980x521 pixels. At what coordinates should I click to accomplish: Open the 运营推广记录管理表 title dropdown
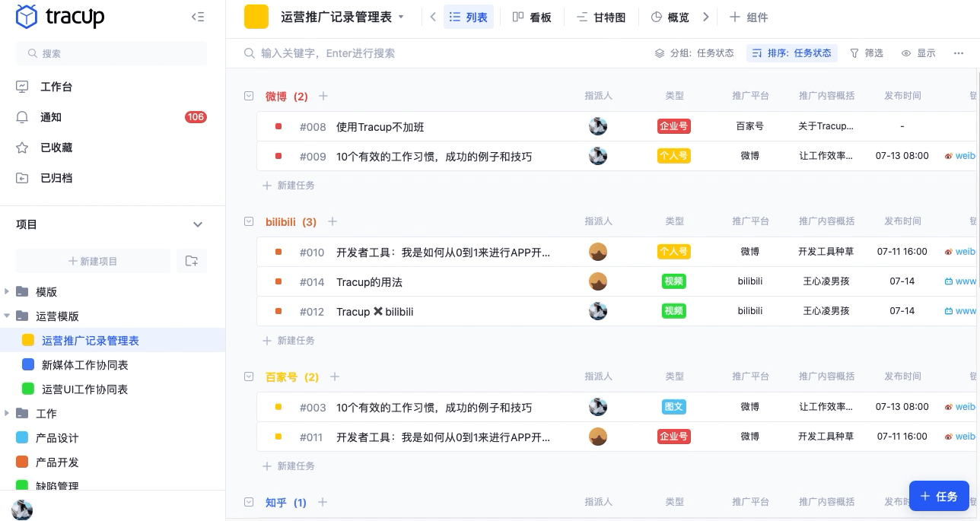point(401,17)
